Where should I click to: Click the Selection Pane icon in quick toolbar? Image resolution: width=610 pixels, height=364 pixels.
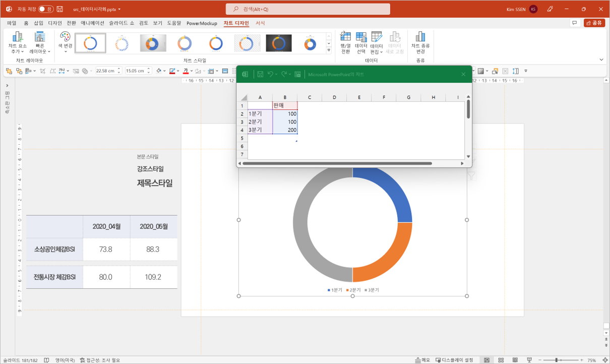pyautogui.click(x=495, y=71)
